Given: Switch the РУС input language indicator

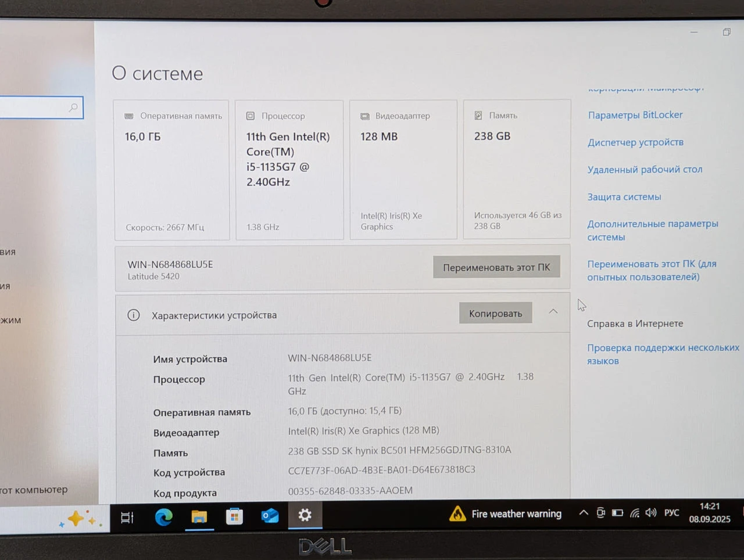Looking at the screenshot, I should click(x=671, y=512).
